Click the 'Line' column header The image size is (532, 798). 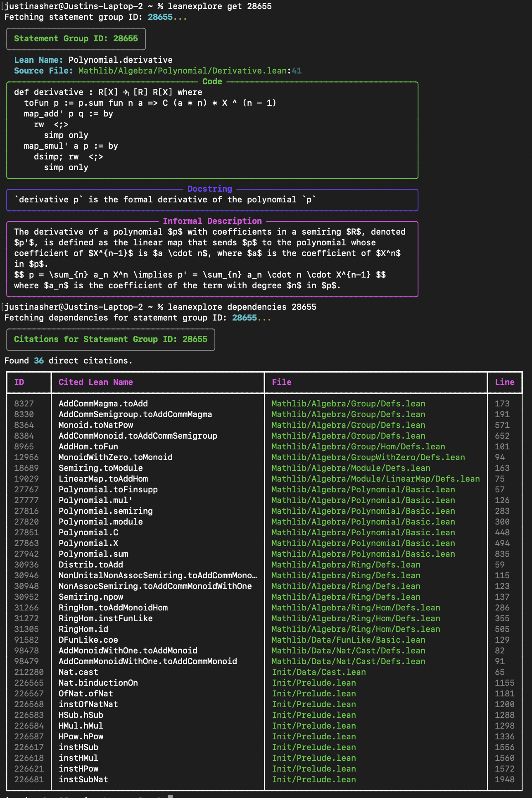pyautogui.click(x=504, y=382)
